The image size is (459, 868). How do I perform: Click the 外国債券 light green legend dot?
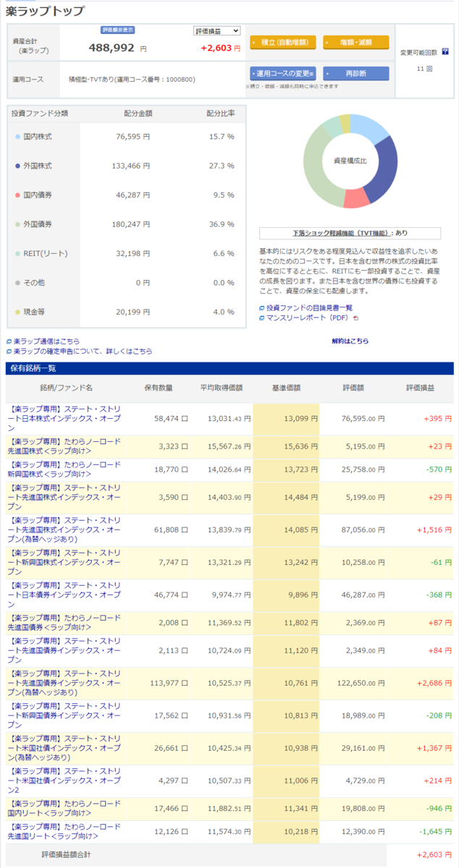17,224
